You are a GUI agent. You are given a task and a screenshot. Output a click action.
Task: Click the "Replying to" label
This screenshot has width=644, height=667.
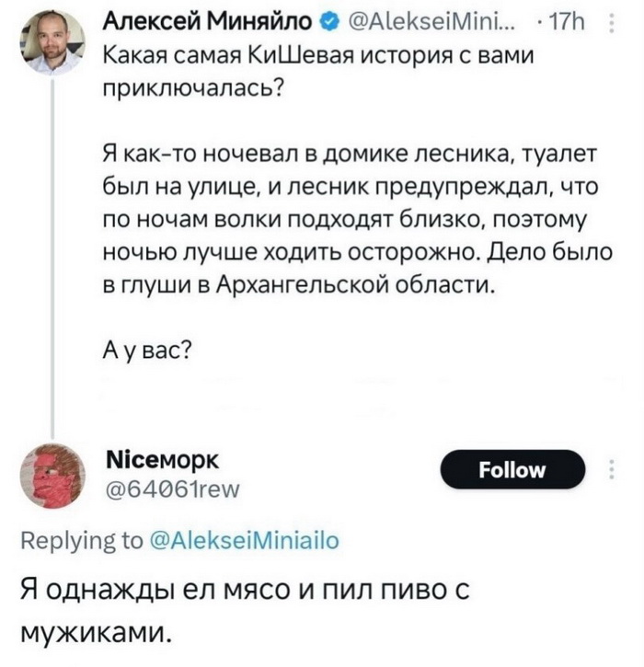[x=82, y=541]
